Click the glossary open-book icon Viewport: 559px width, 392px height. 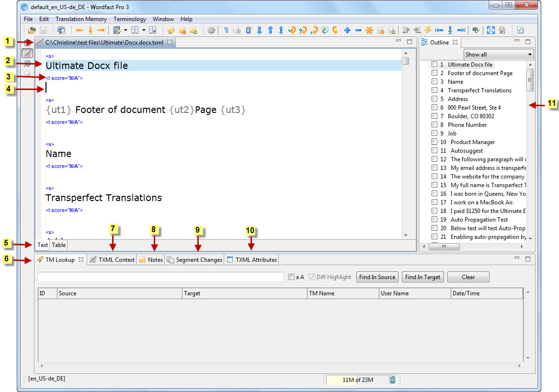pyautogui.click(x=135, y=30)
